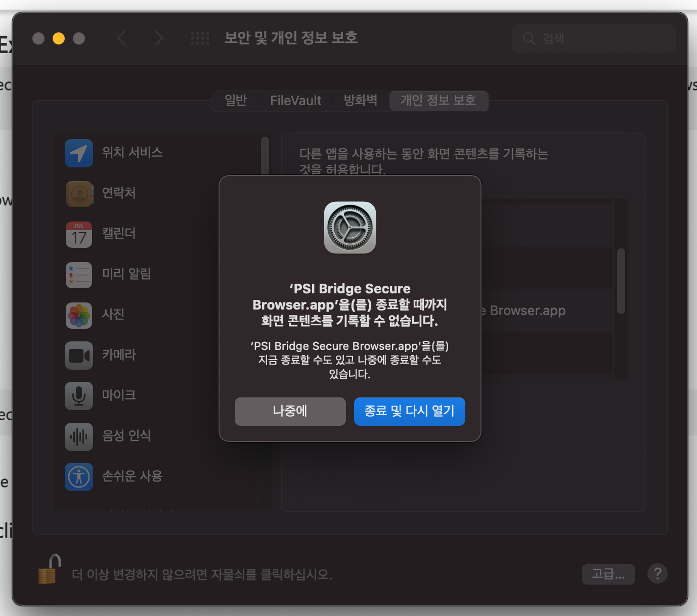Select the 음성 인식 speech recognition icon
Image resolution: width=697 pixels, height=616 pixels.
pos(79,436)
